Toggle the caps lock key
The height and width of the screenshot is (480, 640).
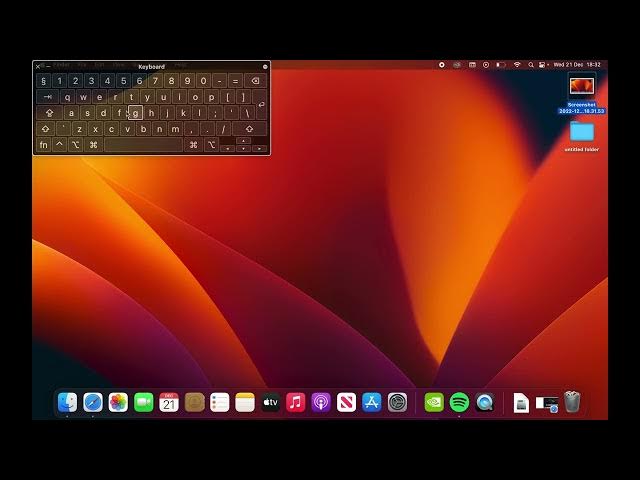pyautogui.click(x=50, y=113)
